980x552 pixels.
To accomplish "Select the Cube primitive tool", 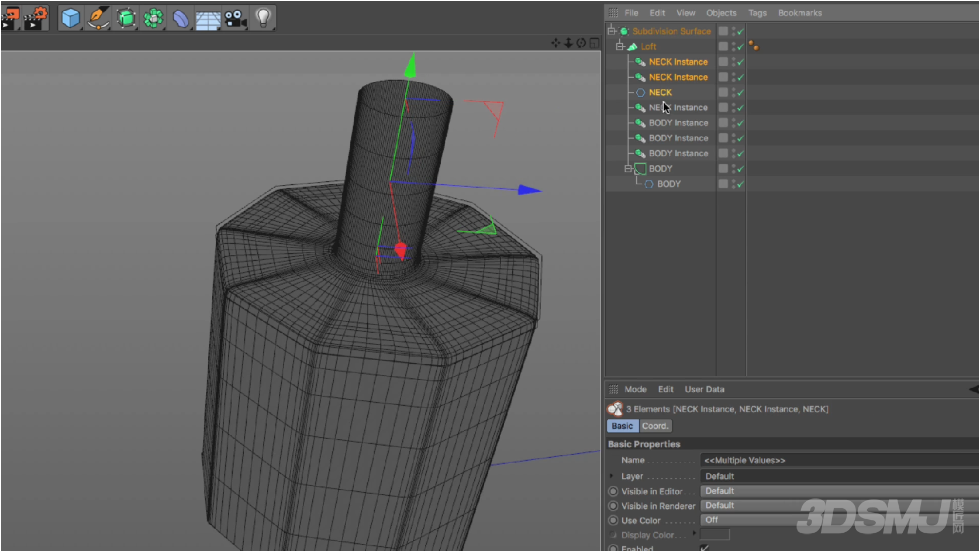I will (x=71, y=18).
